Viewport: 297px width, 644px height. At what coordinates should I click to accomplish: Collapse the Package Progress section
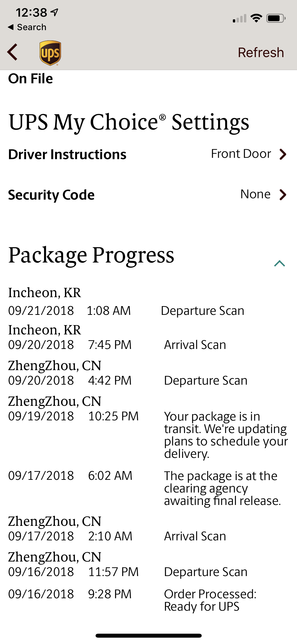280,263
